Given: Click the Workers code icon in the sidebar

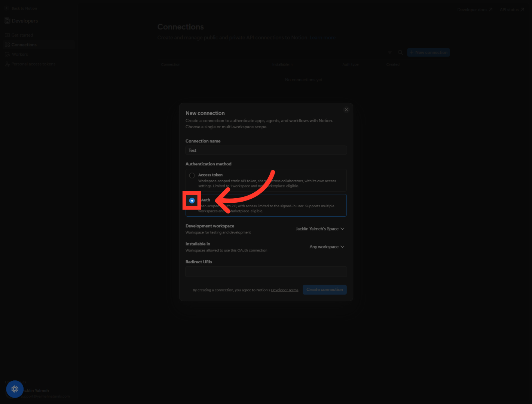Looking at the screenshot, I should tap(7, 55).
